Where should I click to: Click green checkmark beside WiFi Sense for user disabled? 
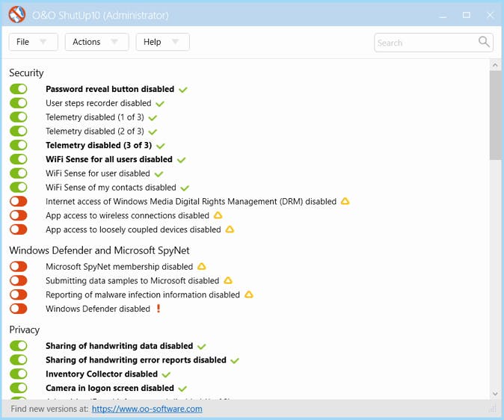[x=159, y=174]
